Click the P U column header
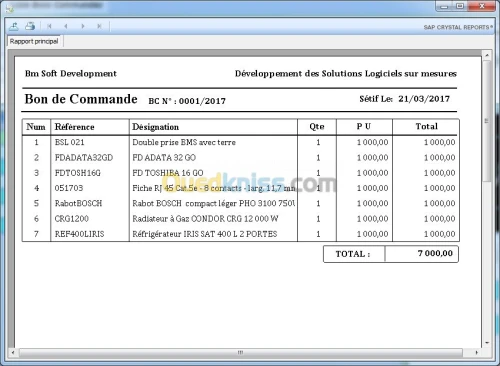This screenshot has height=366, width=500. (x=364, y=126)
